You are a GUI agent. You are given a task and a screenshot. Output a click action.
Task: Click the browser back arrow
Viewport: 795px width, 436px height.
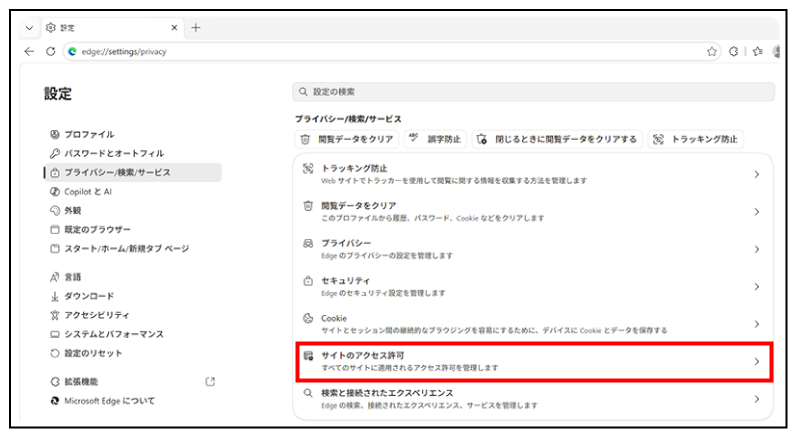pyautogui.click(x=29, y=51)
